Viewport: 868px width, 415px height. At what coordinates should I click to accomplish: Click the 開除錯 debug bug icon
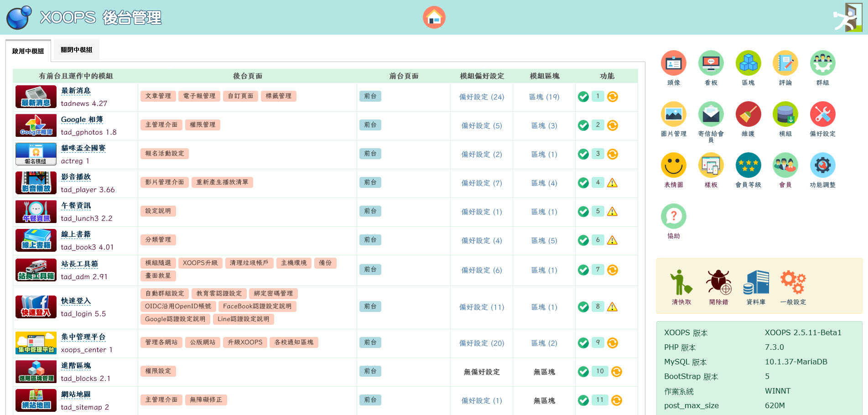tap(718, 283)
